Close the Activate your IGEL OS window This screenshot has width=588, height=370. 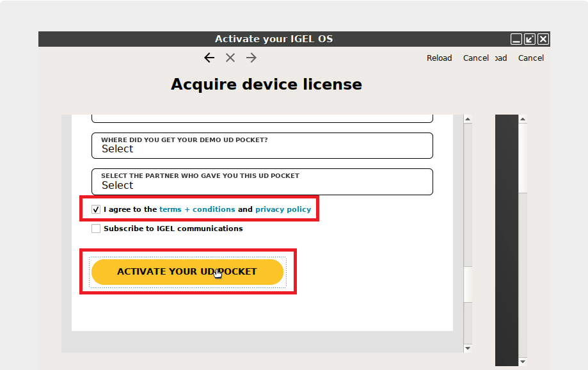tap(543, 39)
